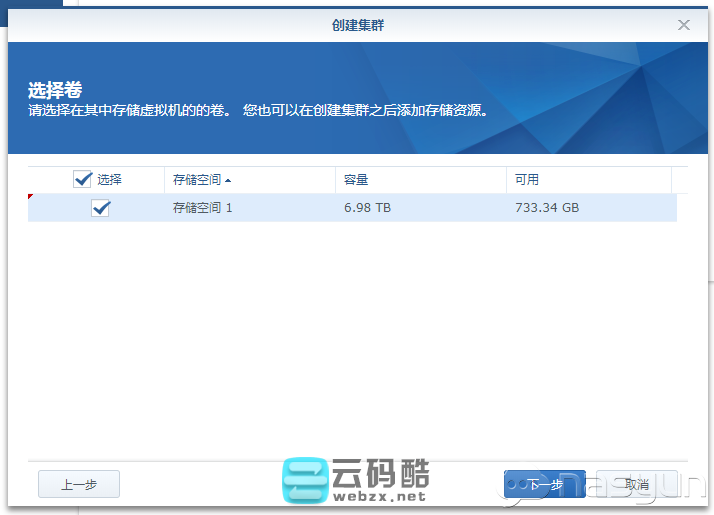The width and height of the screenshot is (714, 515).
Task: Click the 云码酷 watermark logo icon
Action: [x=304, y=480]
